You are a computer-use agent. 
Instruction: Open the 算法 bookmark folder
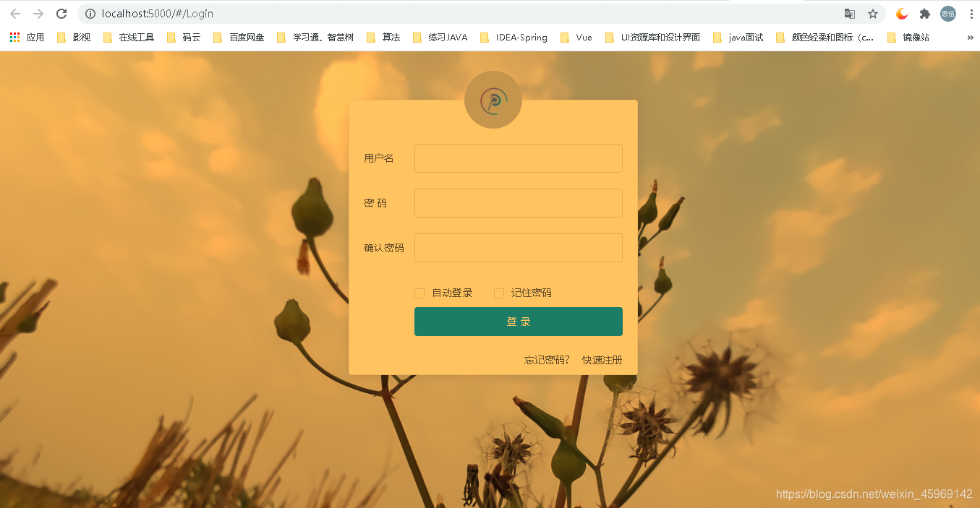[x=383, y=38]
